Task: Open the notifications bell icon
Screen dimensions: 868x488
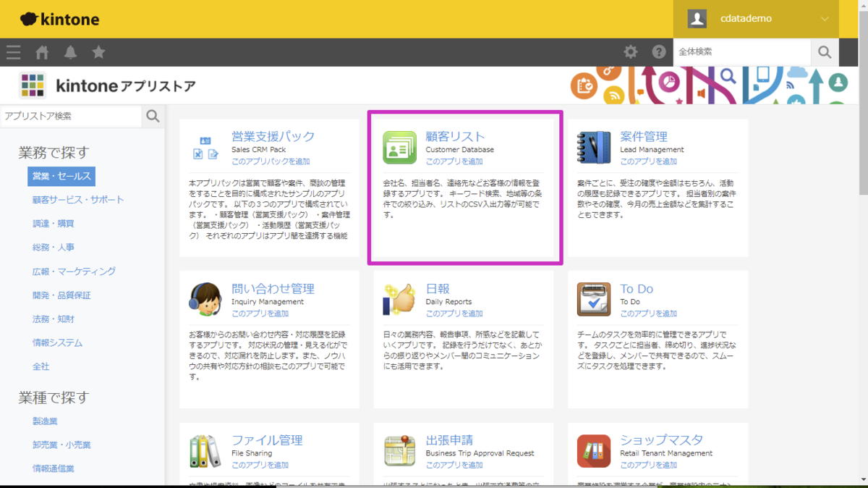Action: pos(70,52)
